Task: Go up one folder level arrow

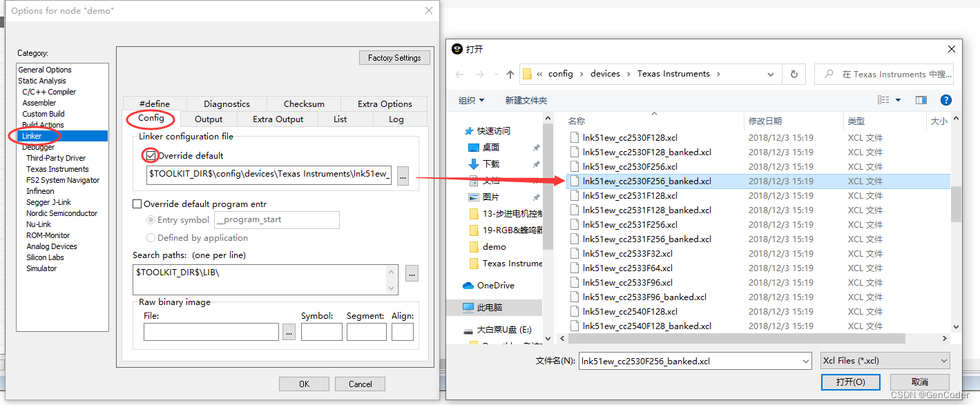Action: click(510, 74)
